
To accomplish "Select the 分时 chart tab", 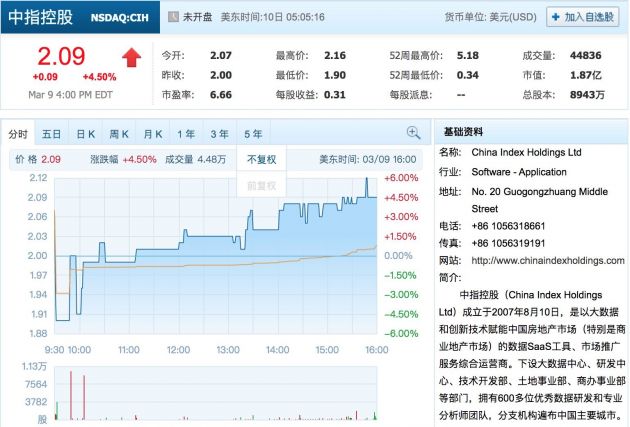I will coord(18,134).
